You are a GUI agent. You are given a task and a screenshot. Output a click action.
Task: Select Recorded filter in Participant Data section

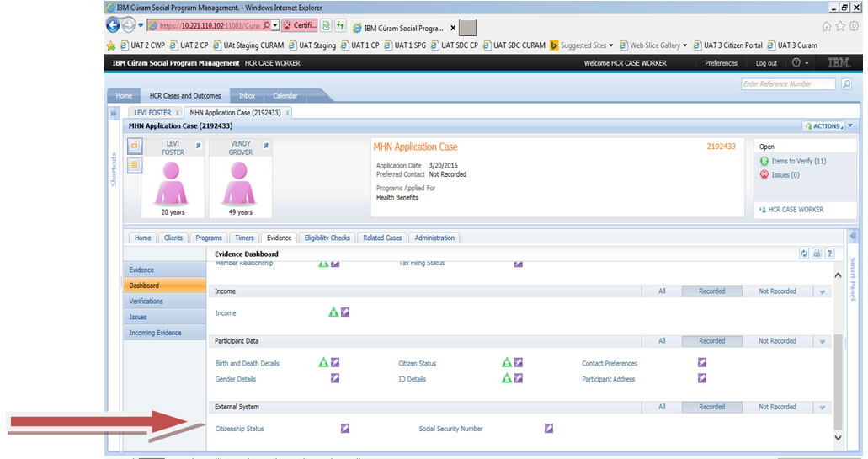tap(712, 341)
